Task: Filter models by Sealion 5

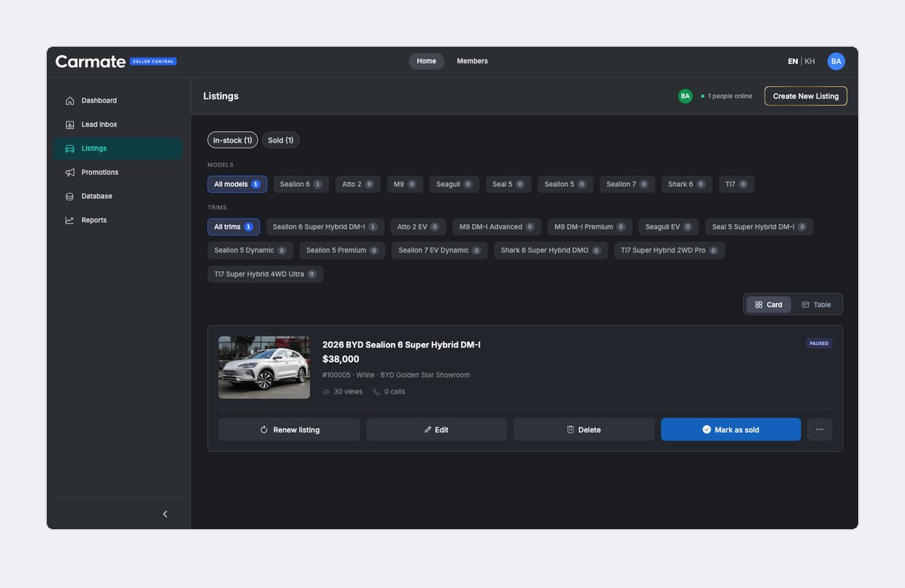Action: [x=566, y=184]
